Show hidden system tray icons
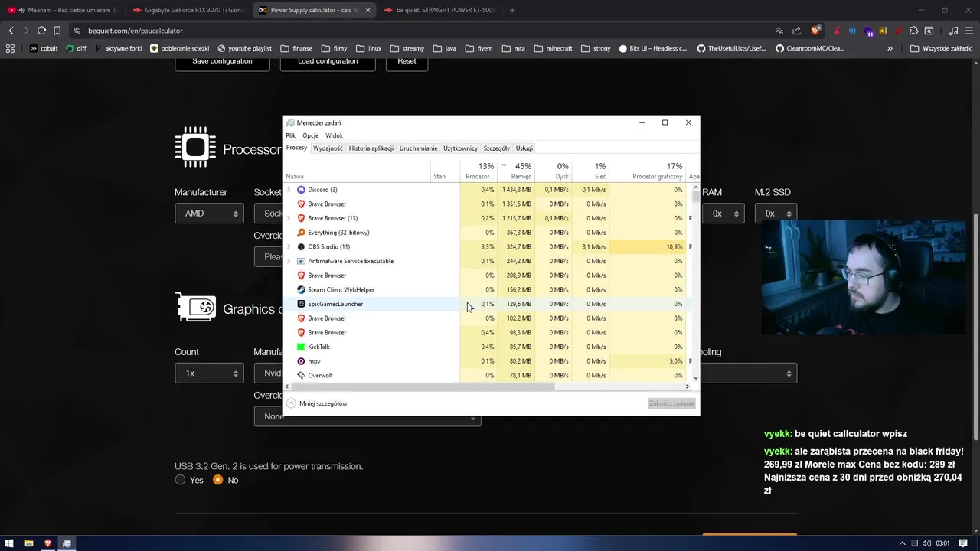The height and width of the screenshot is (551, 980). pyautogui.click(x=902, y=543)
